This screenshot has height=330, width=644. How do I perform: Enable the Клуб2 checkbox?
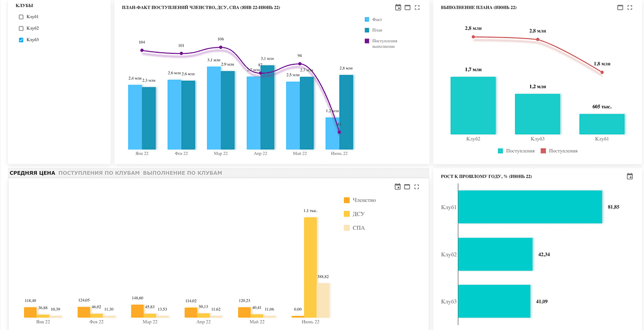(21, 28)
